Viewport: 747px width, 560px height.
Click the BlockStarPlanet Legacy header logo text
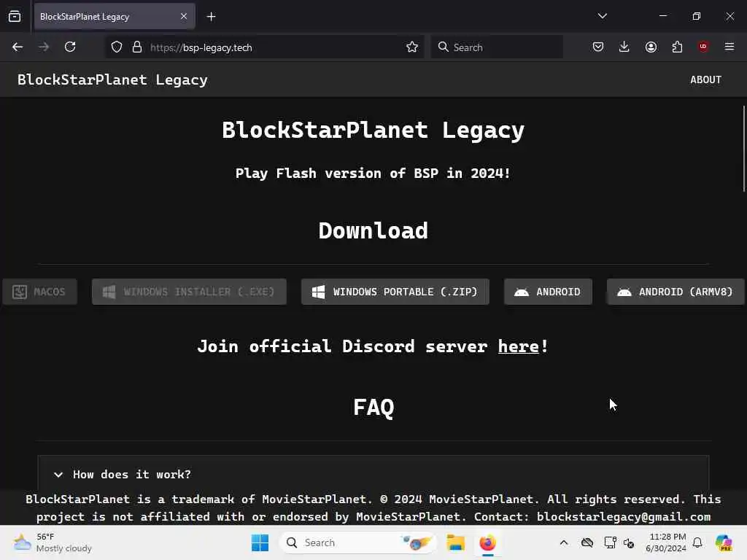[x=112, y=80]
